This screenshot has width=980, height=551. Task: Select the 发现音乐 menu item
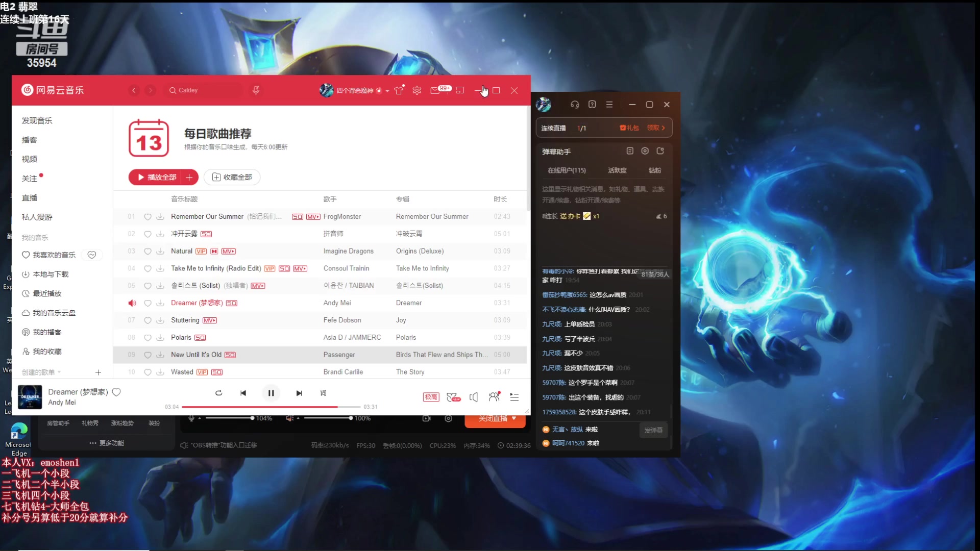pos(37,120)
